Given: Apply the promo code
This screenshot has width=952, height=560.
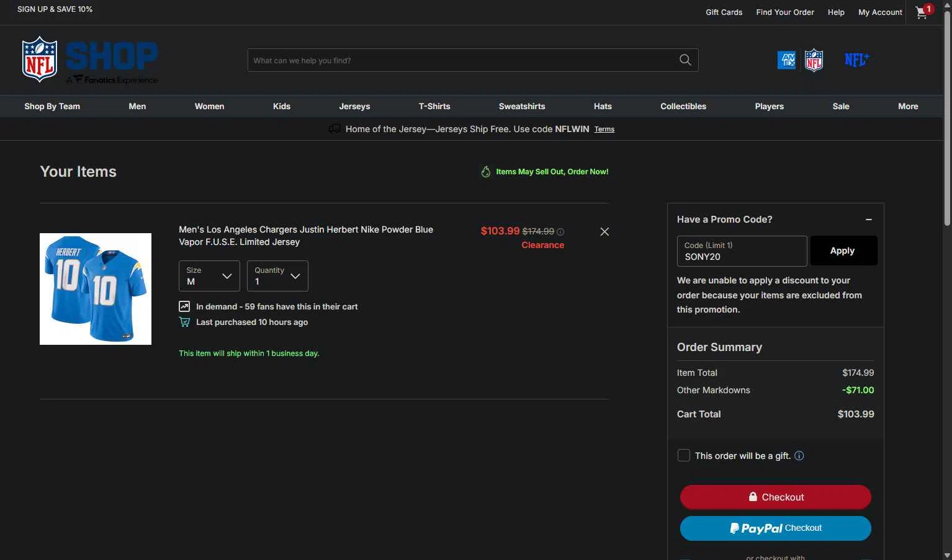Looking at the screenshot, I should point(844,251).
